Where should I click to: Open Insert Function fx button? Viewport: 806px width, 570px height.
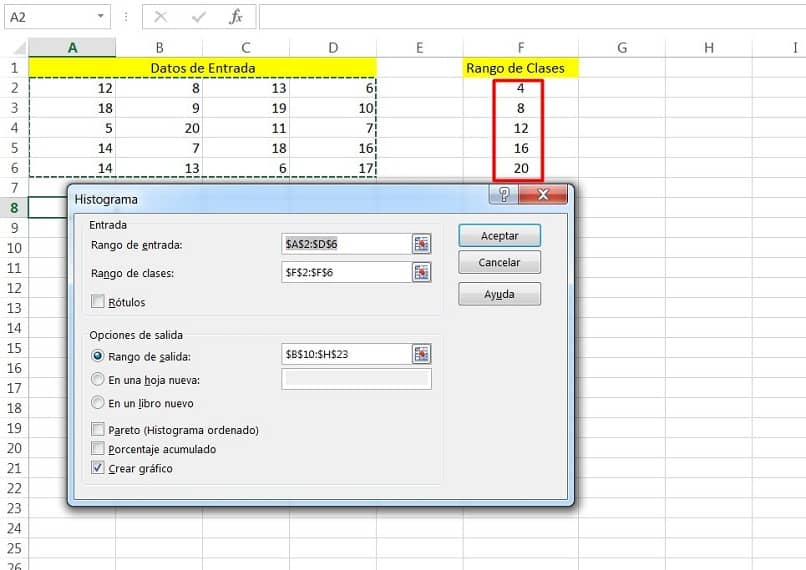[x=235, y=17]
